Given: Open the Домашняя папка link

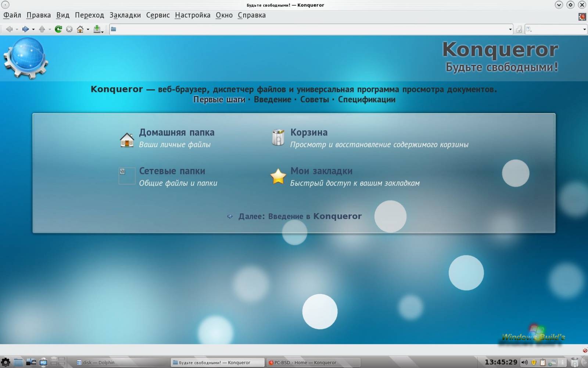Looking at the screenshot, I should [177, 132].
